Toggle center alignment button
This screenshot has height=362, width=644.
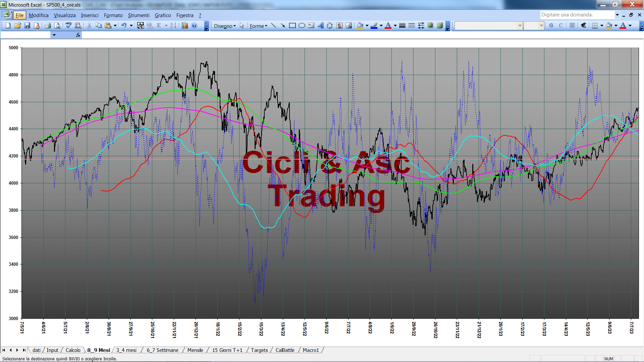point(572,25)
